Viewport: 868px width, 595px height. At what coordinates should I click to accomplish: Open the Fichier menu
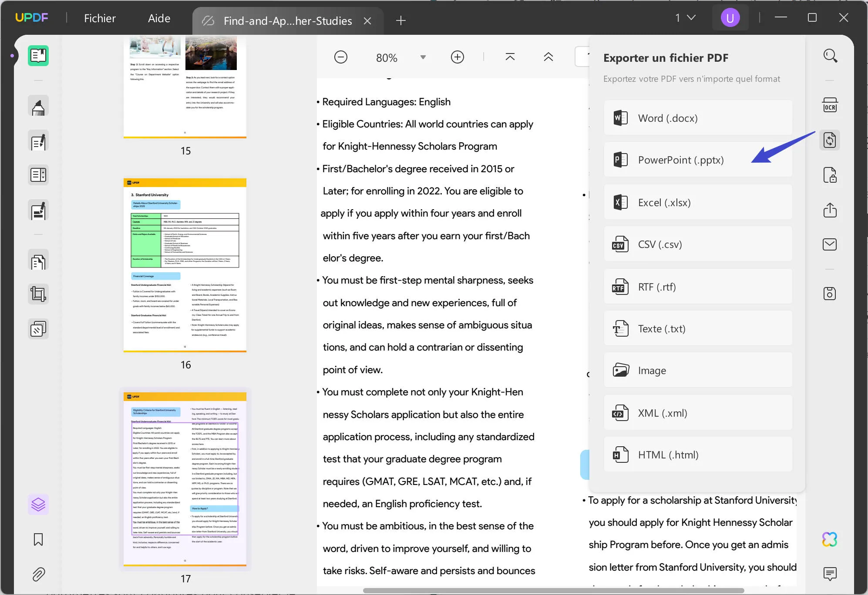click(100, 18)
